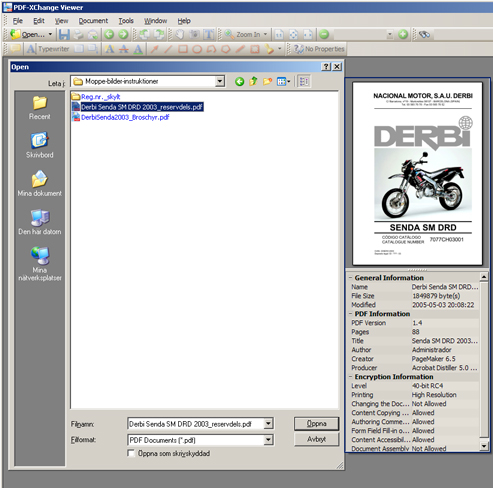Open the zoom level combo box dropdown
The width and height of the screenshot is (493, 488).
point(390,34)
